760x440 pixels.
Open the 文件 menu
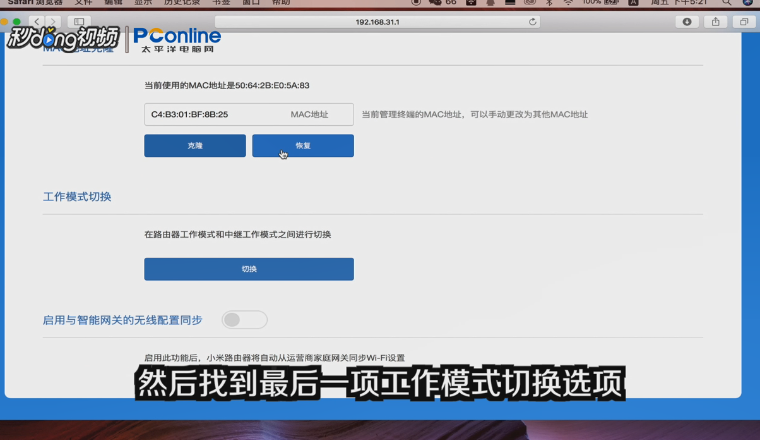pos(83,2)
